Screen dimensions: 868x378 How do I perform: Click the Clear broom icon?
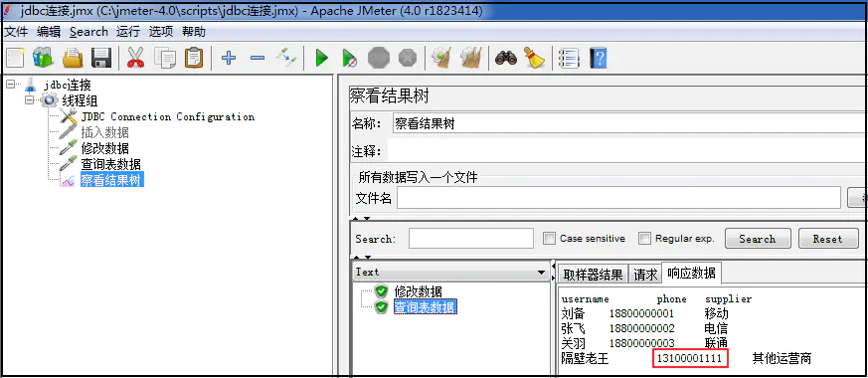(x=441, y=58)
